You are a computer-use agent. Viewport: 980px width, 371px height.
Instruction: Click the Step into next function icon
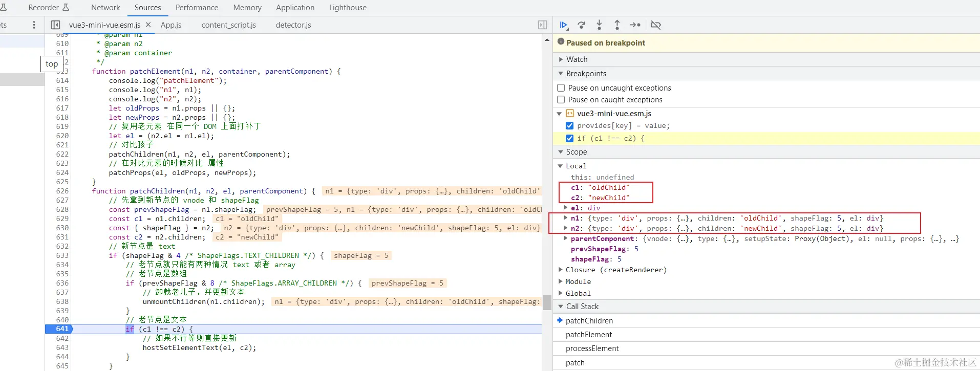click(599, 25)
